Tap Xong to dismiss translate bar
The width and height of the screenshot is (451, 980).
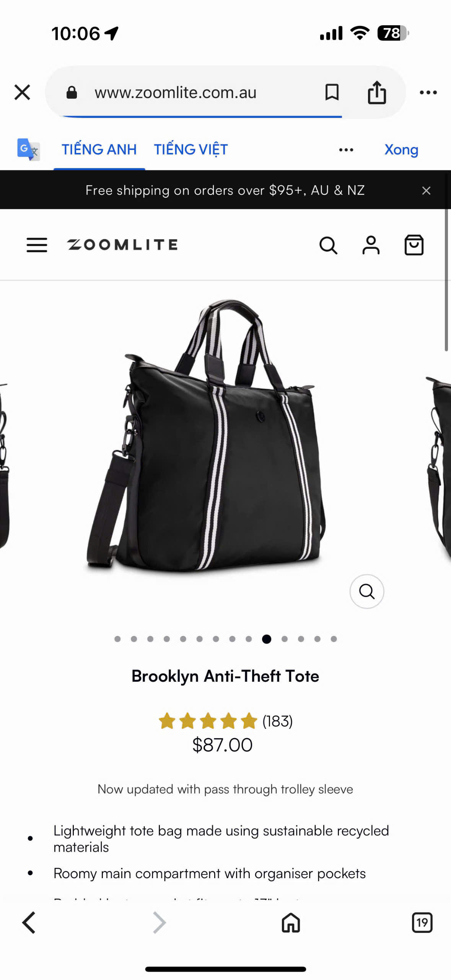401,150
